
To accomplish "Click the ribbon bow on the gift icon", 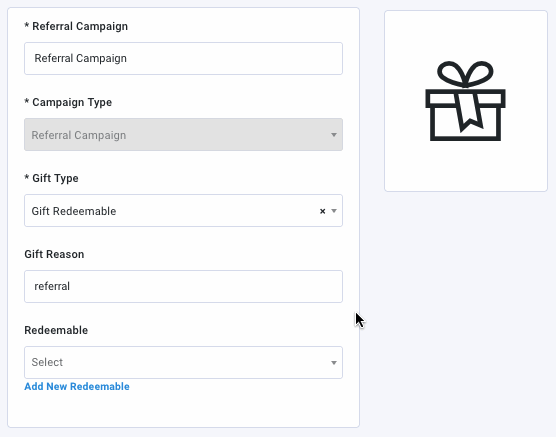I will [x=465, y=74].
